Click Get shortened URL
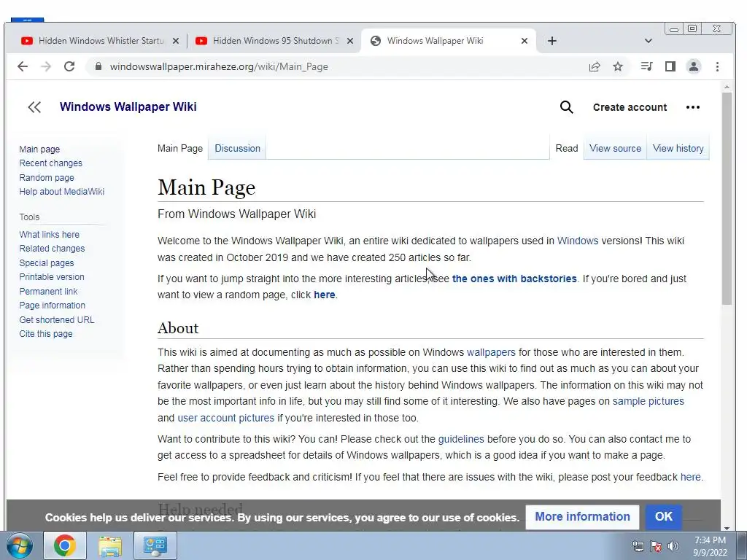This screenshot has width=747, height=560. click(57, 319)
